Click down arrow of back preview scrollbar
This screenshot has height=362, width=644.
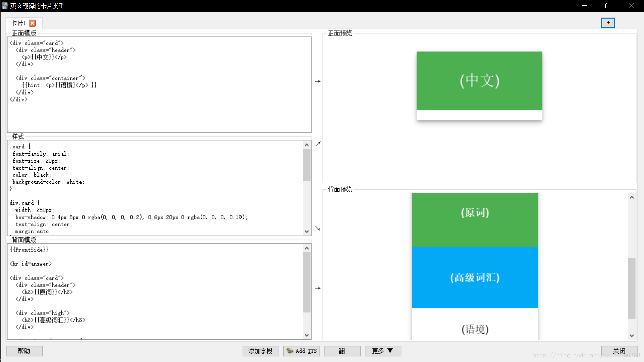click(632, 336)
